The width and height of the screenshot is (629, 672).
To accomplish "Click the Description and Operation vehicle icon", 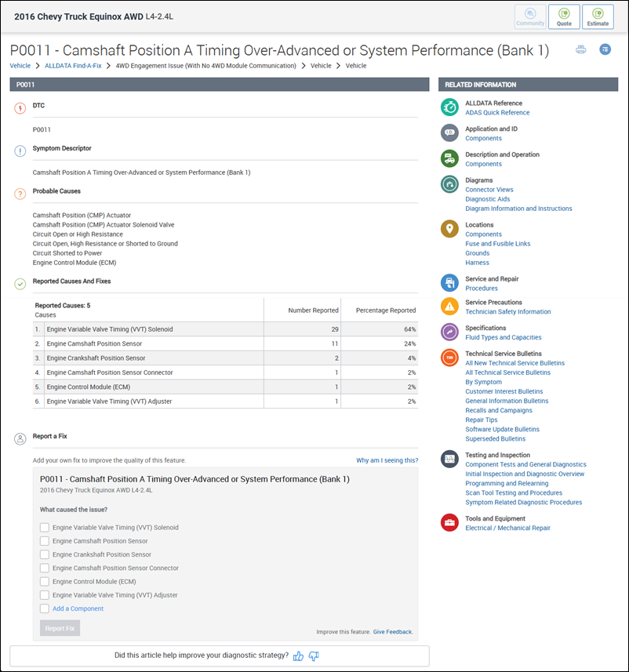I will [x=449, y=158].
